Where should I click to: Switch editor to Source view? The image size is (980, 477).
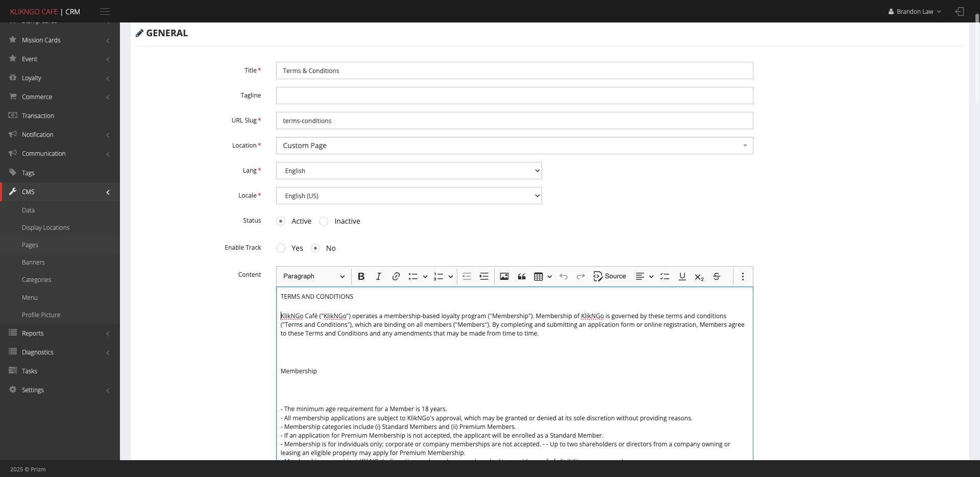tap(609, 276)
